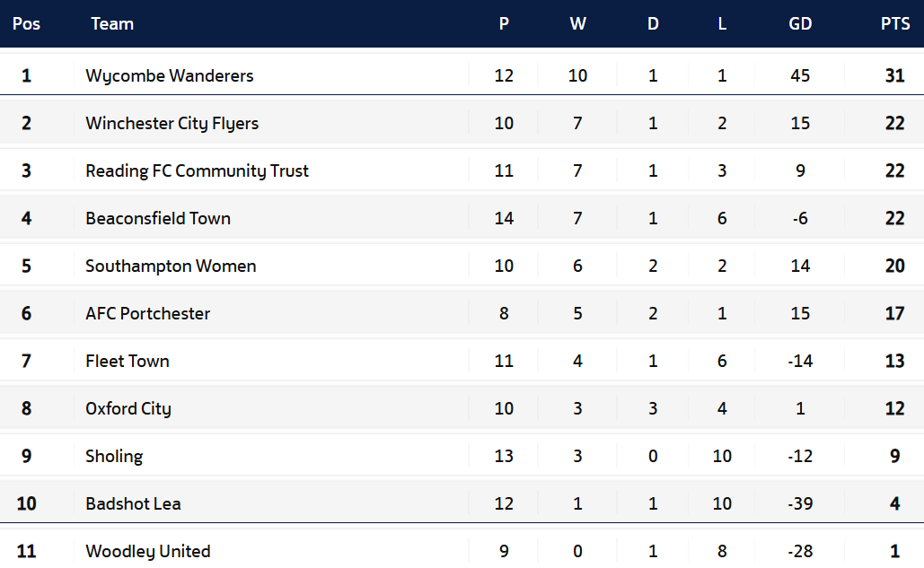924x568 pixels.
Task: Click the Beaconsfield Town team name
Action: pos(158,218)
